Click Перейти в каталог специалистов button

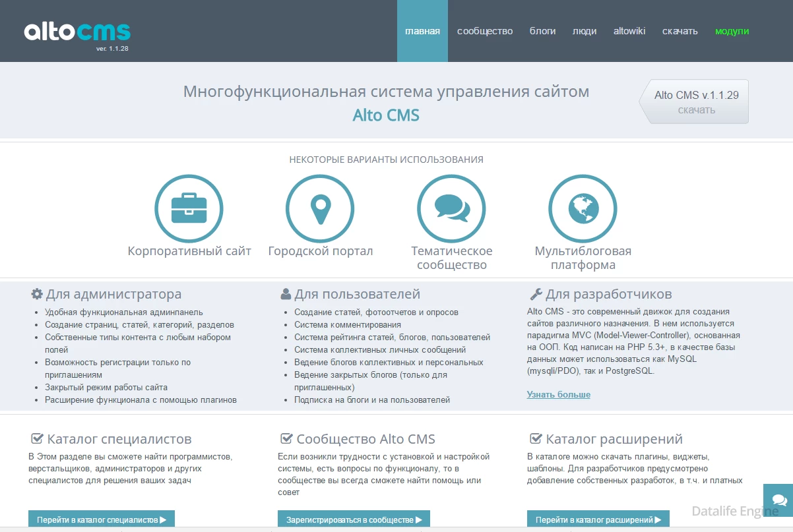[102, 519]
